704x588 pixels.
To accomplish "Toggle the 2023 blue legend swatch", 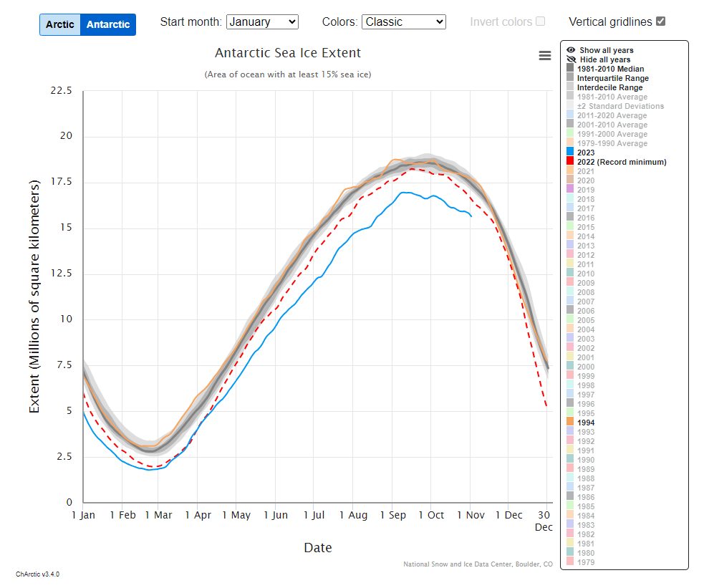I will click(x=570, y=153).
